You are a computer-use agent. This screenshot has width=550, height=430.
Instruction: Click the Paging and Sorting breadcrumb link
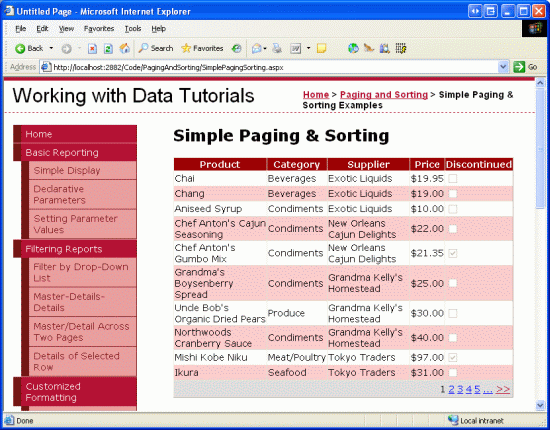point(384,95)
